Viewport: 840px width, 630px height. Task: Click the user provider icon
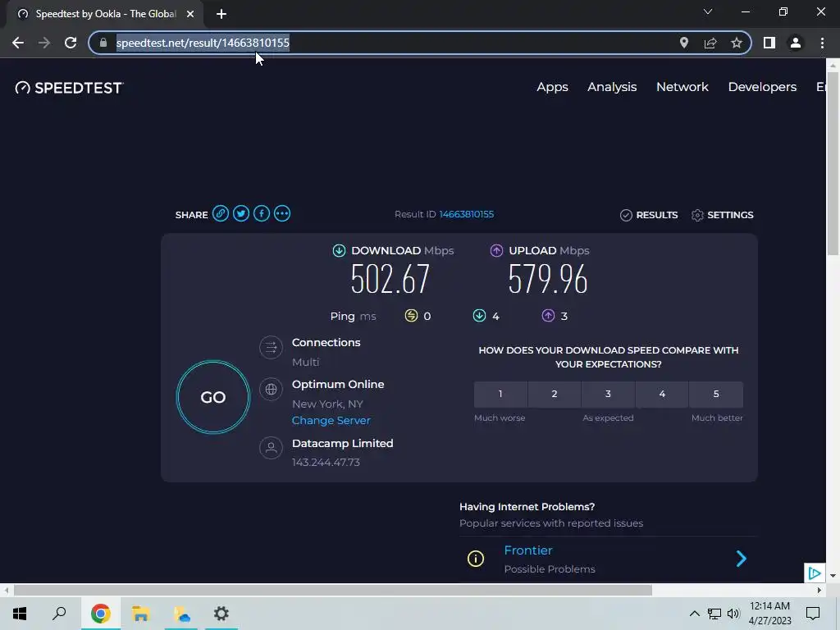pos(271,447)
